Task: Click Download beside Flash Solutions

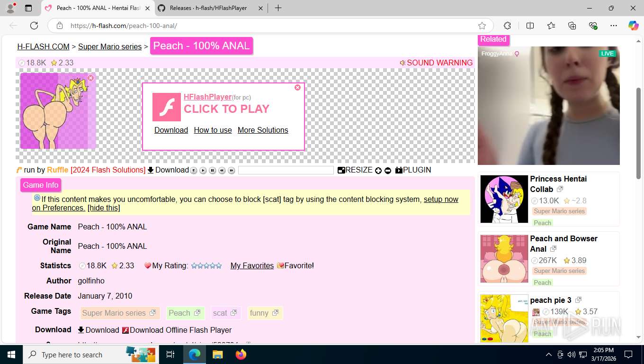Action: pyautogui.click(x=168, y=170)
